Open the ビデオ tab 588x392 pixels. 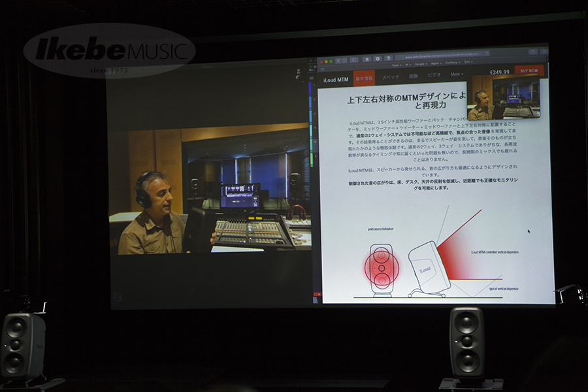[x=434, y=75]
